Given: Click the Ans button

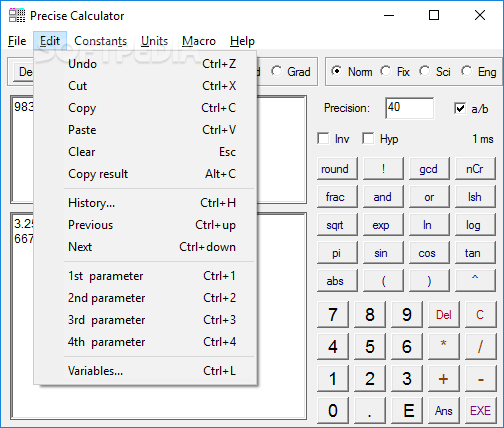Looking at the screenshot, I should pos(444,410).
